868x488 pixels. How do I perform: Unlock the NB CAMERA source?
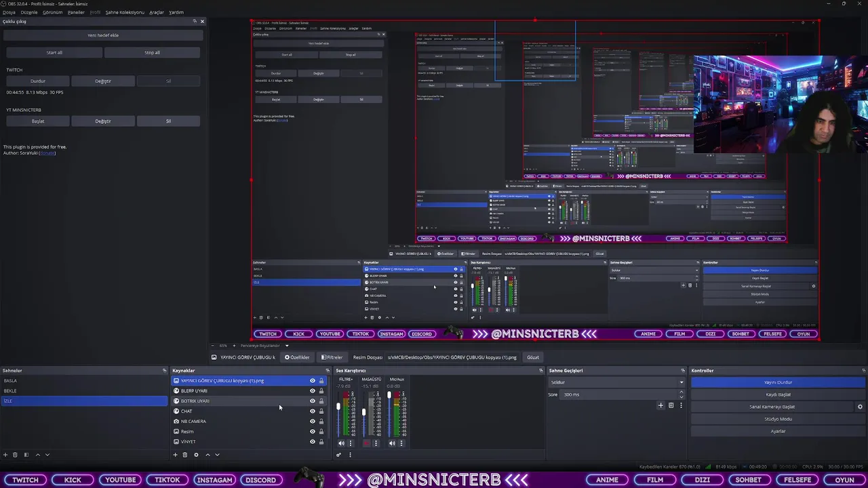click(x=321, y=422)
